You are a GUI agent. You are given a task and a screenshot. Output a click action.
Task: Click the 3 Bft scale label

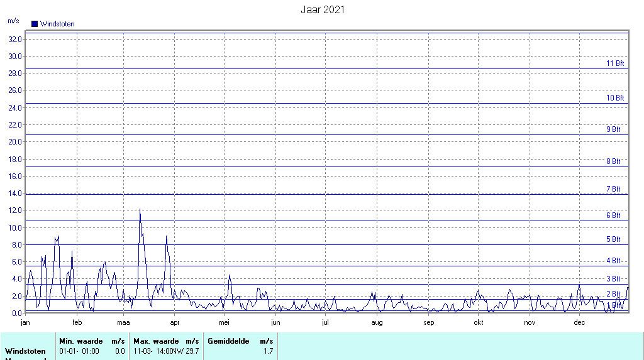click(x=613, y=279)
